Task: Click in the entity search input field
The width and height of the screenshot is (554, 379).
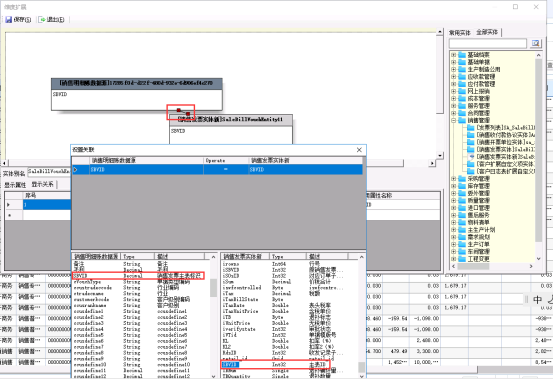Action: [x=488, y=43]
